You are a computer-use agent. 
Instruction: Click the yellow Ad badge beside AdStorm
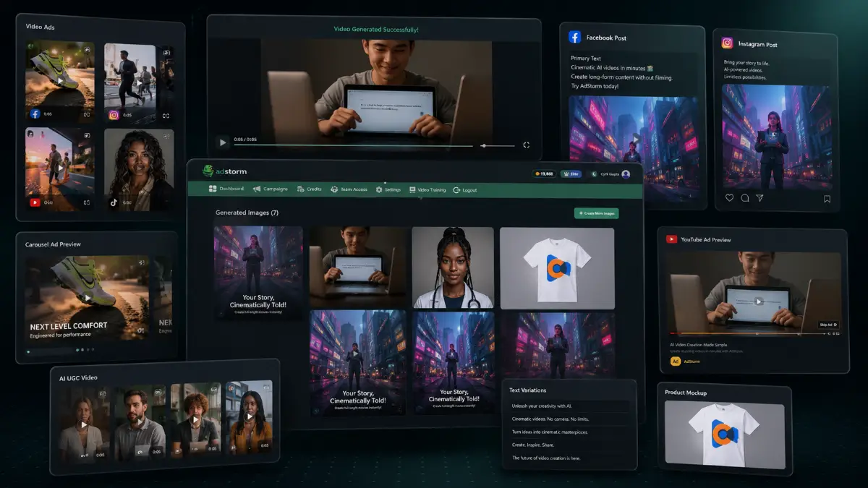[676, 361]
